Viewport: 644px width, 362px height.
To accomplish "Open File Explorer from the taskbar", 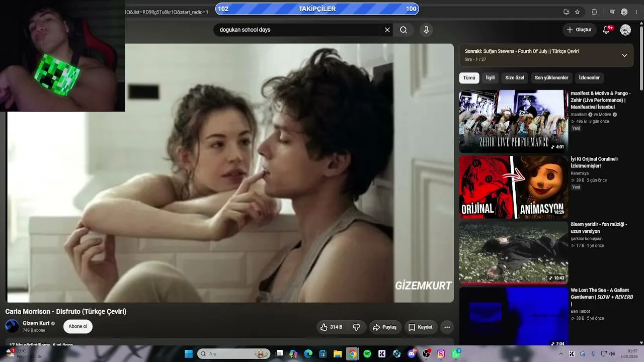I will pyautogui.click(x=338, y=354).
